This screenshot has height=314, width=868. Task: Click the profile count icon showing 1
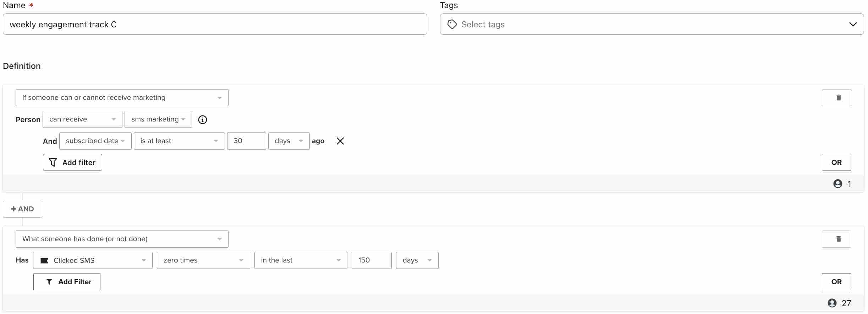(837, 184)
